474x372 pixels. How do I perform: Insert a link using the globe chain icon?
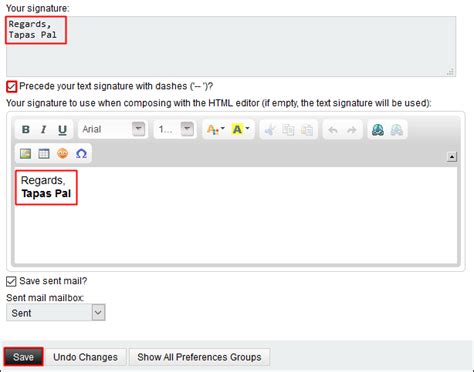click(378, 130)
